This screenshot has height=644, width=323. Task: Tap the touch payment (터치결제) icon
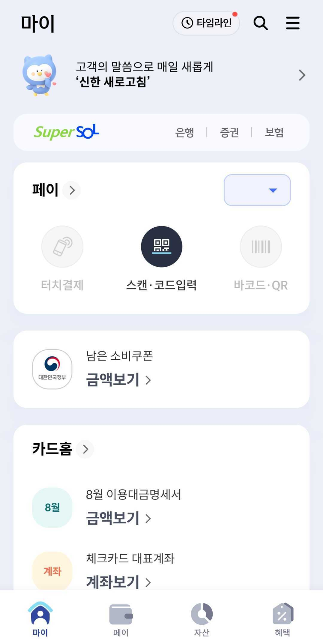(x=62, y=247)
